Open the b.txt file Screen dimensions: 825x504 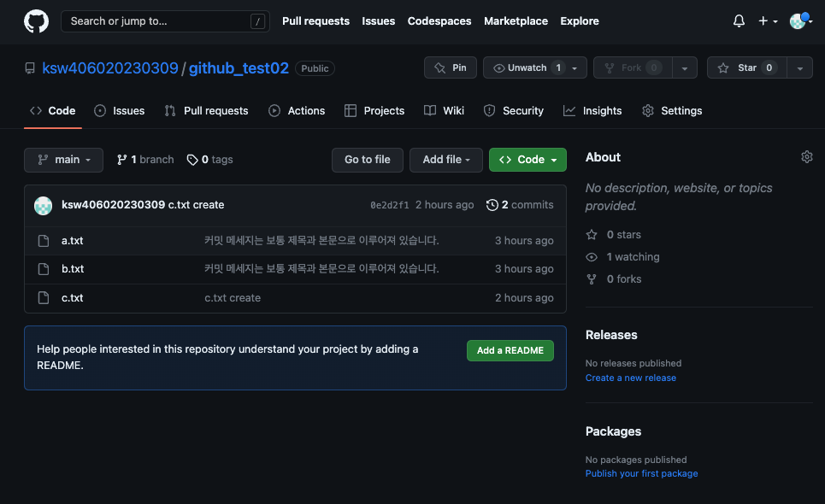[x=73, y=269]
